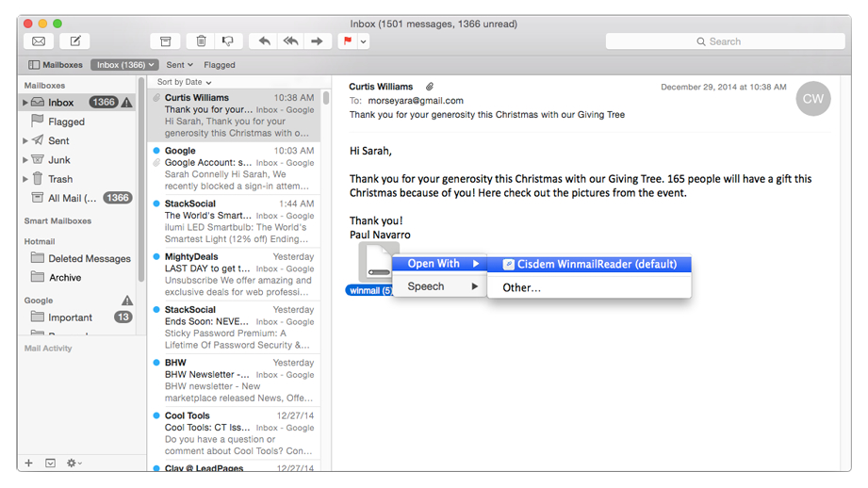The height and width of the screenshot is (488, 868).
Task: Choose Other... in Open With submenu
Action: click(589, 287)
